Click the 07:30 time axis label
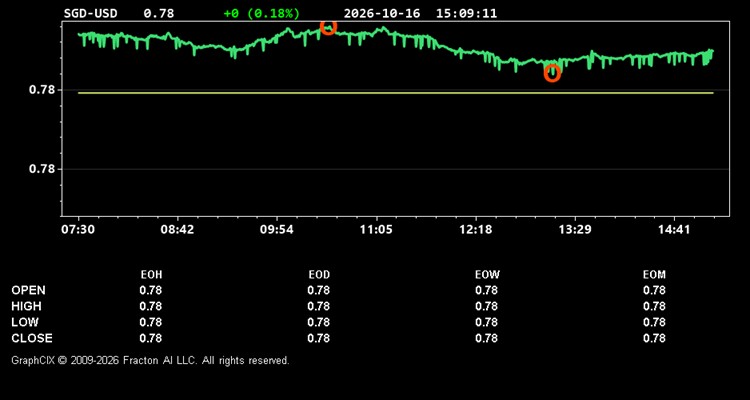The height and width of the screenshot is (400, 750). [x=77, y=230]
